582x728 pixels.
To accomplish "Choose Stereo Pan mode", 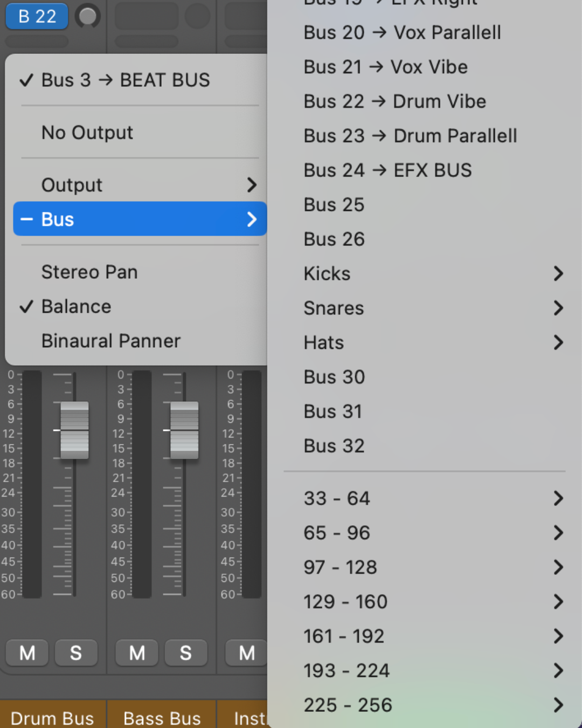I will point(89,272).
